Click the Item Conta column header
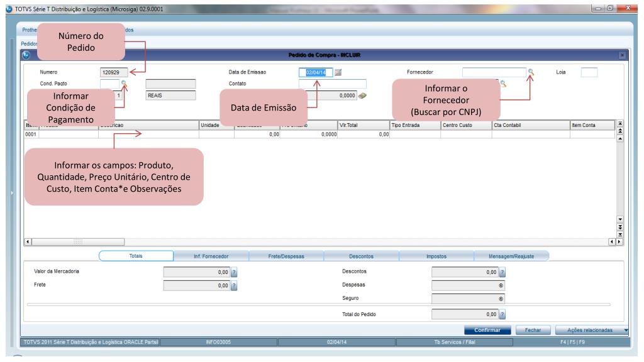This screenshot has height=362, width=644. 592,125
